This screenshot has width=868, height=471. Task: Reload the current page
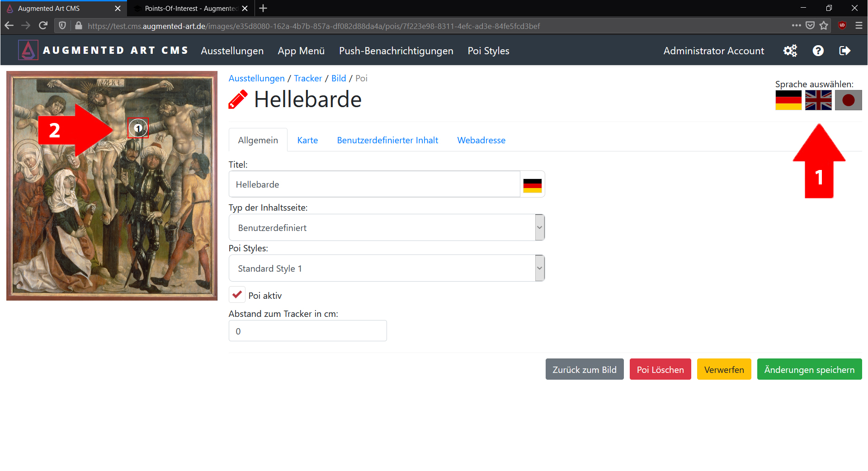(x=43, y=26)
